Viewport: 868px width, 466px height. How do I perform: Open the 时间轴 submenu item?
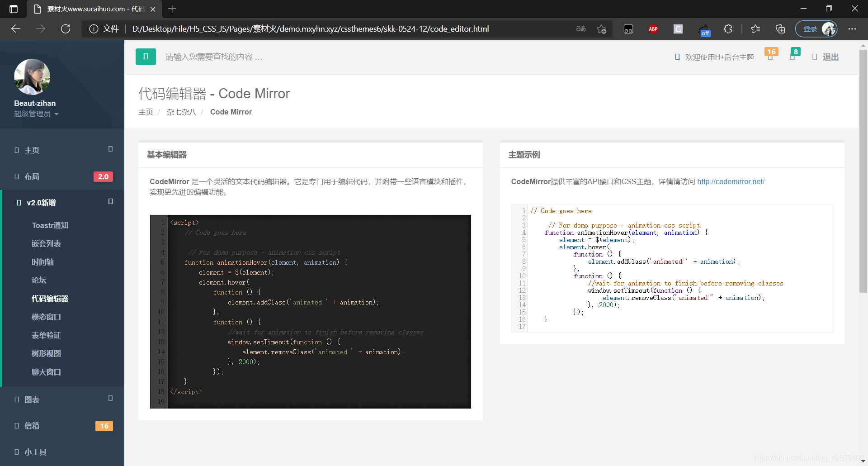coord(42,262)
